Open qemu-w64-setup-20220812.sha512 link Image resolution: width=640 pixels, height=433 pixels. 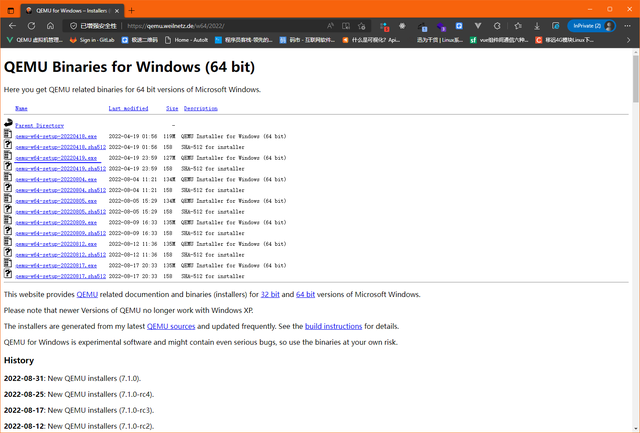[60, 255]
